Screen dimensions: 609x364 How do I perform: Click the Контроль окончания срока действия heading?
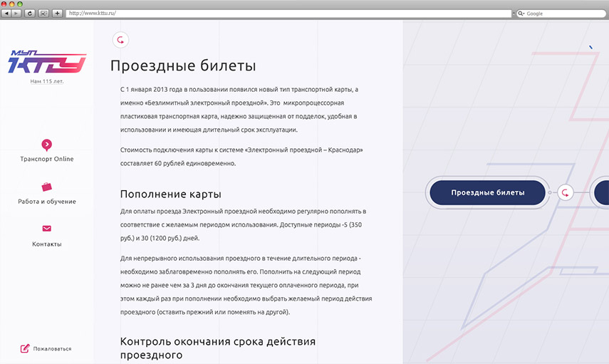click(x=217, y=348)
